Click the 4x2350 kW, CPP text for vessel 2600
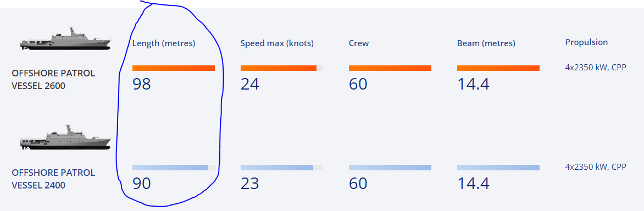Image resolution: width=644 pixels, height=211 pixels. [596, 68]
